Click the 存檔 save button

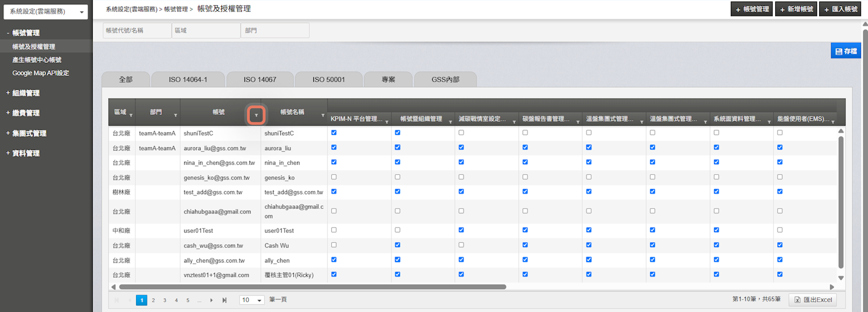point(846,51)
